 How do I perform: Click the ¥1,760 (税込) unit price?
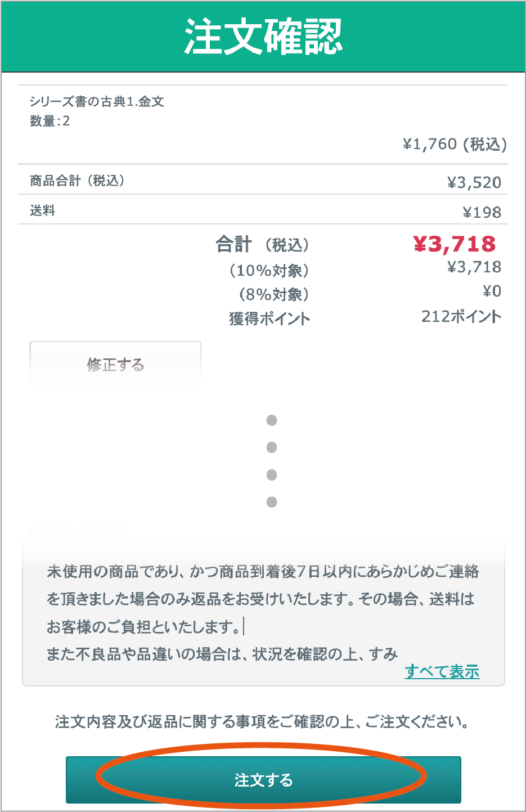(x=455, y=145)
